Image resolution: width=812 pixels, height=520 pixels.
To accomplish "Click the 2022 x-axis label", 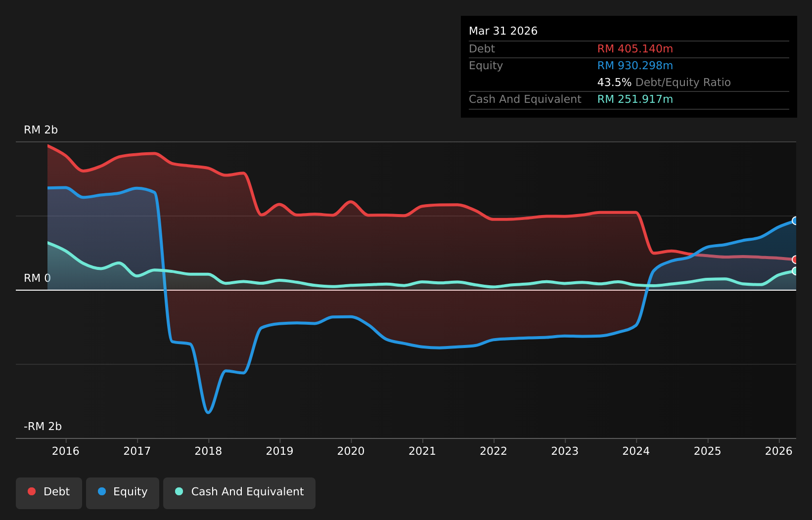I will 494,451.
